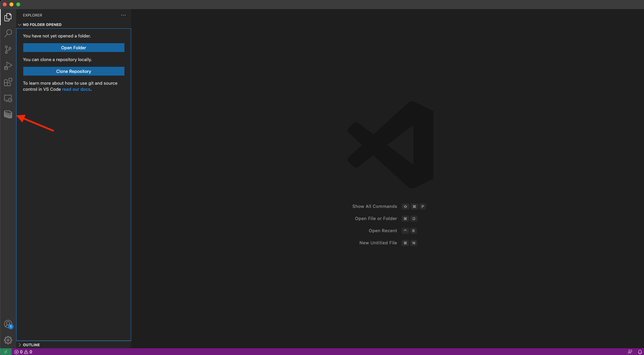Open the Search view

pos(8,33)
